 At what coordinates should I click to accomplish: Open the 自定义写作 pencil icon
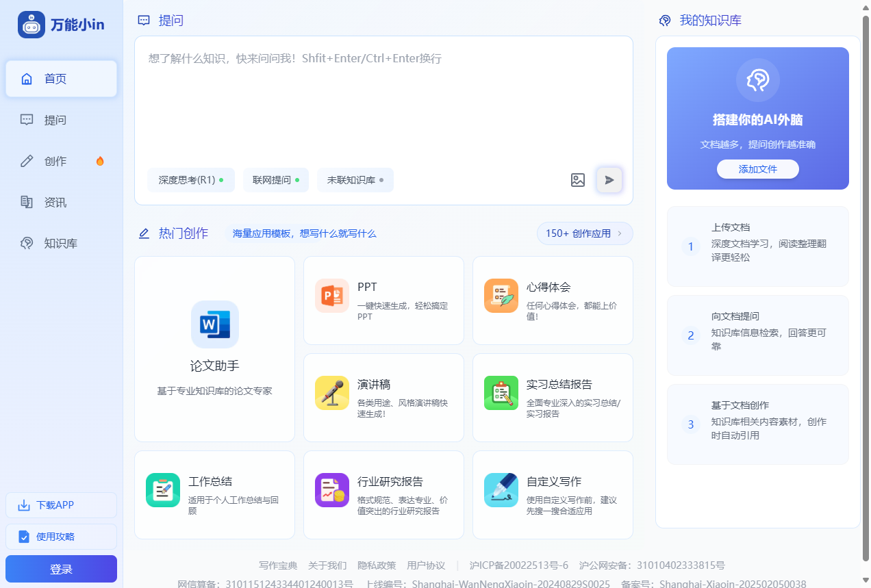[501, 490]
